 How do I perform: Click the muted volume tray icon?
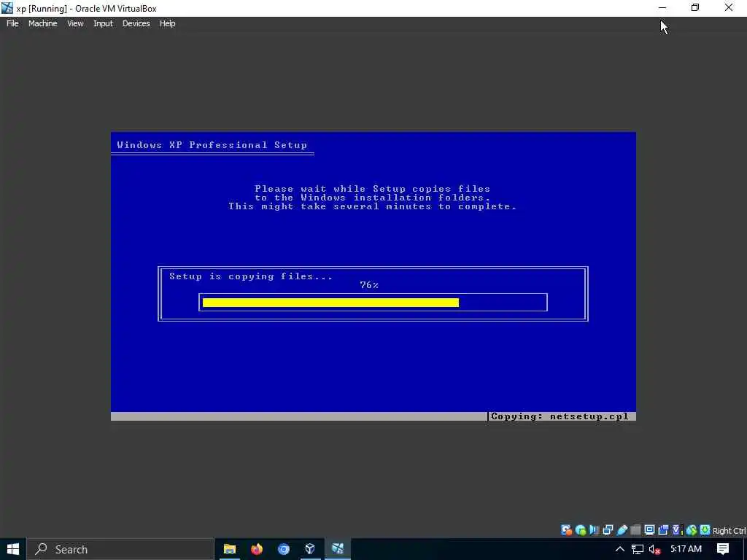[x=654, y=549]
